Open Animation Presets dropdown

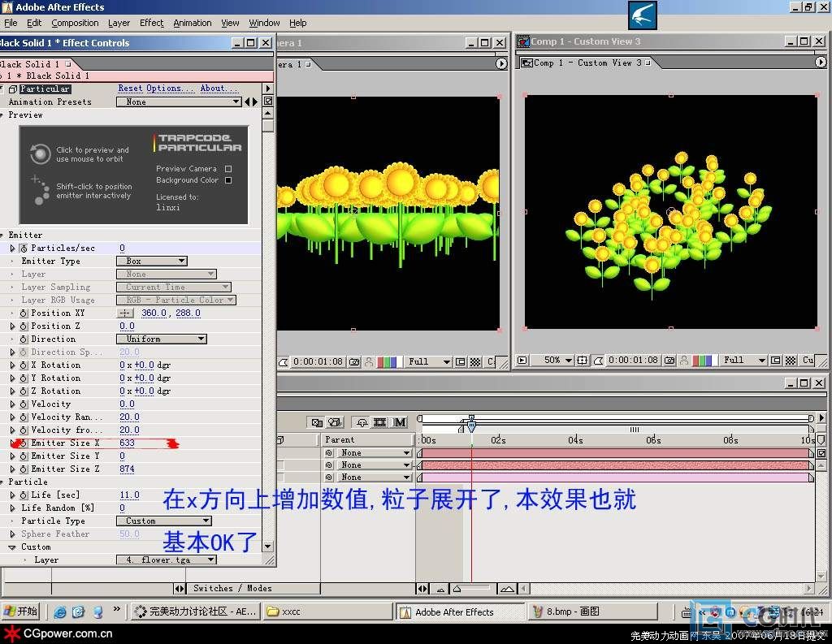179,102
